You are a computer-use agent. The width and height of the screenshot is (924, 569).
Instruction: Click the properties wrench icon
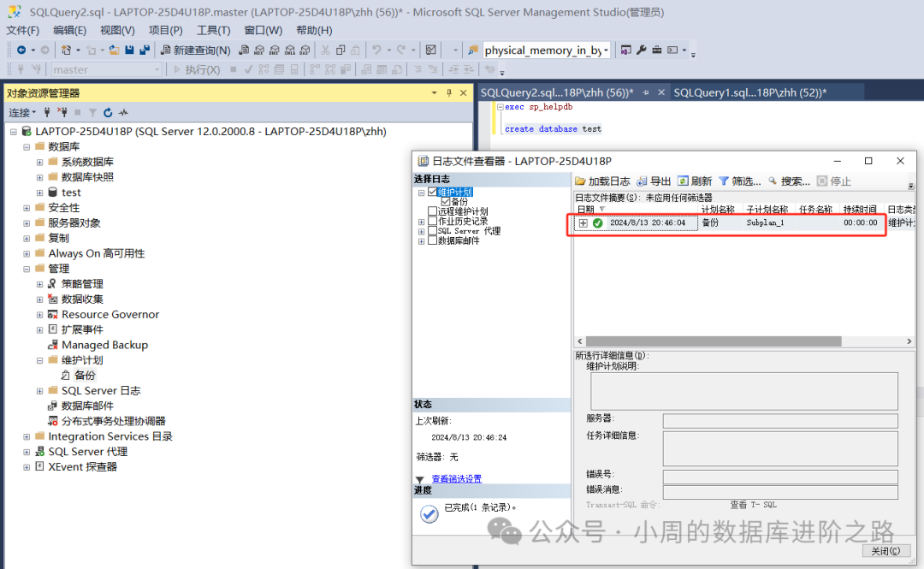pos(642,50)
